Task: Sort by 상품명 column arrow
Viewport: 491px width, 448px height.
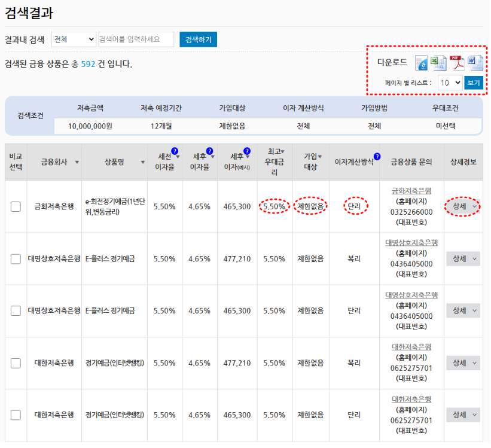Action: 142,162
